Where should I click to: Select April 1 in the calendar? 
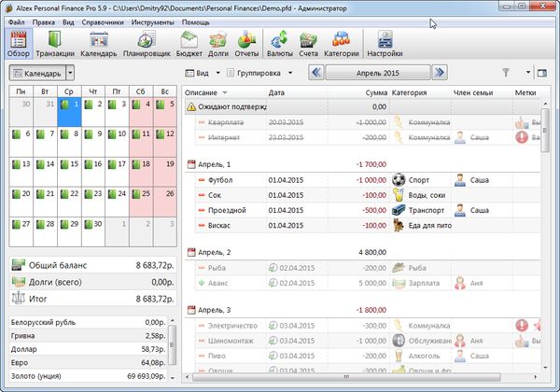[69, 112]
